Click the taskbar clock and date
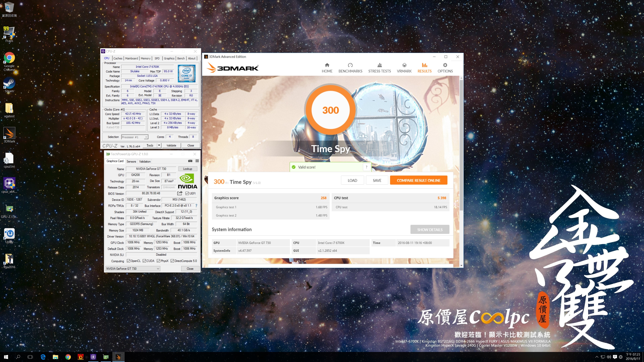The width and height of the screenshot is (644, 362). [633, 357]
